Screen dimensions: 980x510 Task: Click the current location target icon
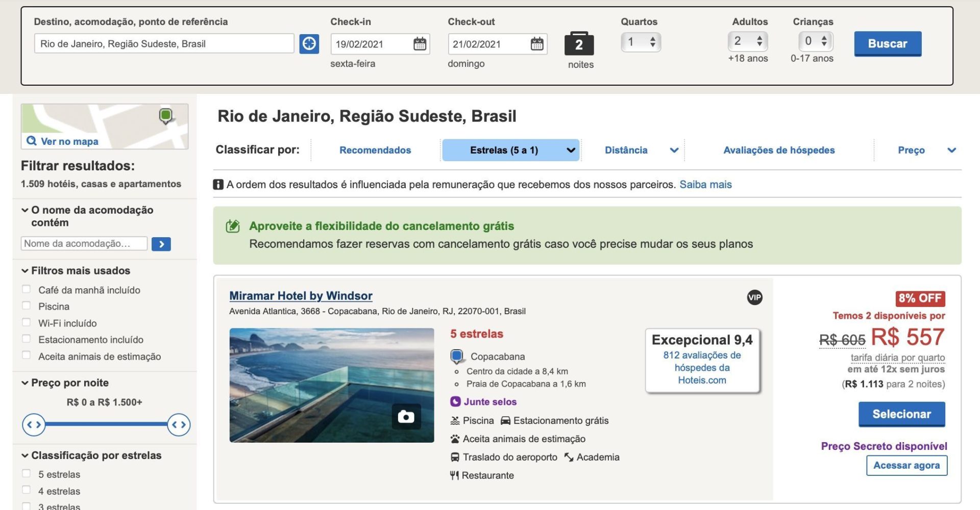(309, 44)
